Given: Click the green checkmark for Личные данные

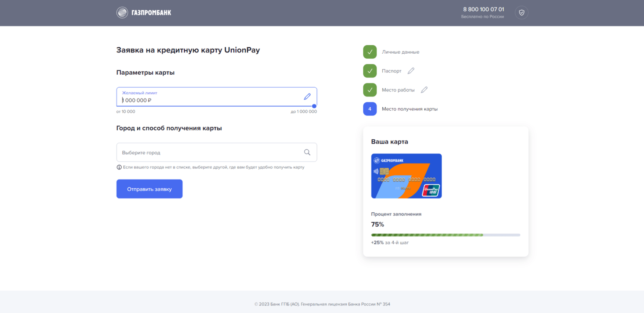Looking at the screenshot, I should pos(370,52).
